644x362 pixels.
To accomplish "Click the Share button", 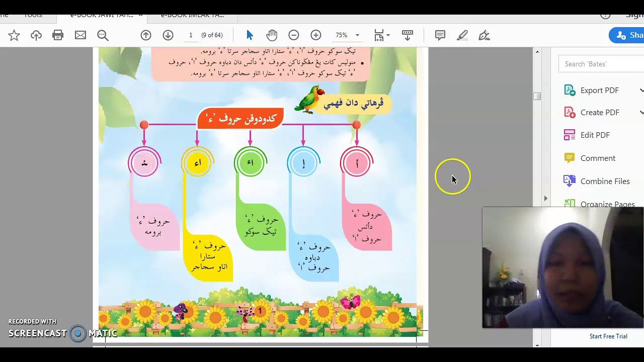I will pyautogui.click(x=627, y=35).
